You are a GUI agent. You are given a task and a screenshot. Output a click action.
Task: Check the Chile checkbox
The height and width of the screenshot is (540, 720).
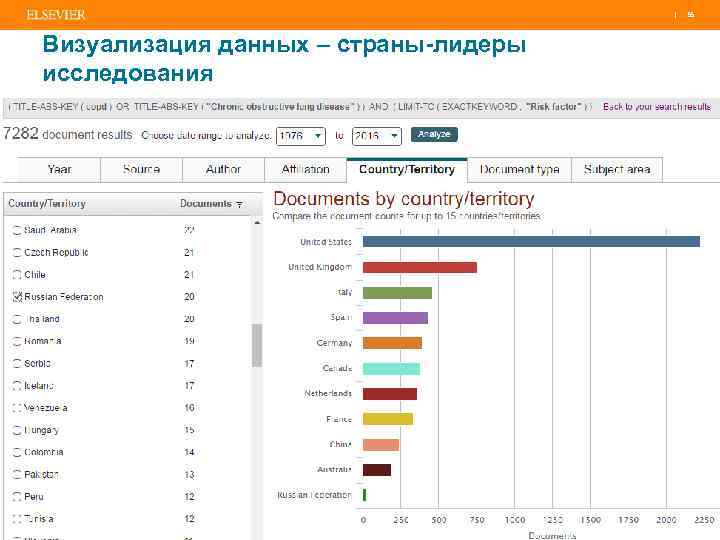coord(17,275)
